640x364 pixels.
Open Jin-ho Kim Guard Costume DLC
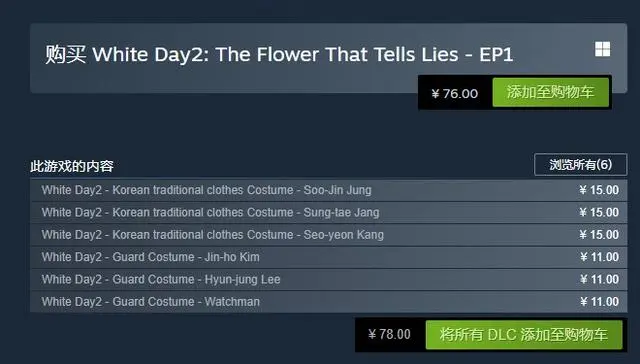point(329,257)
